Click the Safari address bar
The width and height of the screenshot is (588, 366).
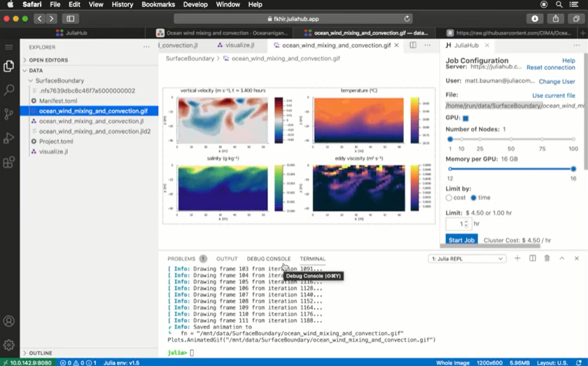point(293,19)
